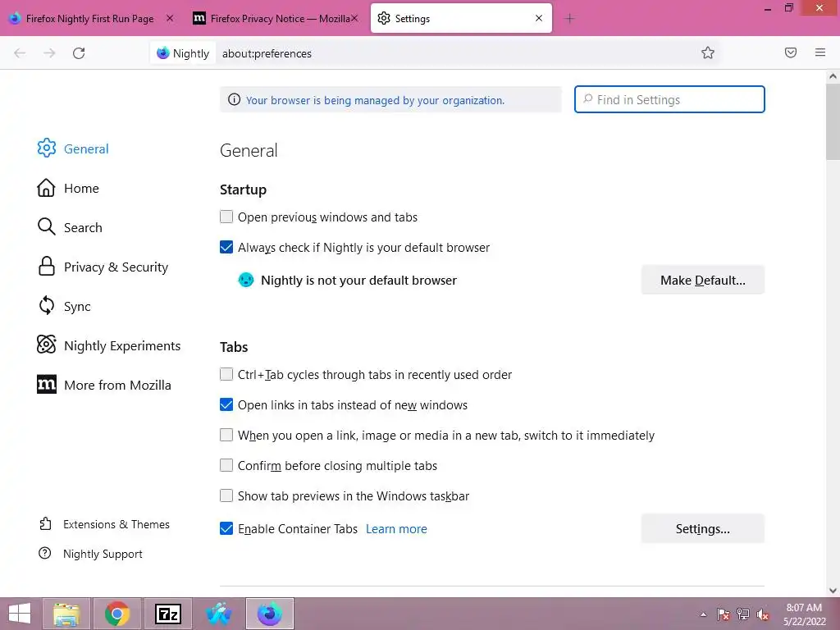Open the Sync settings category
This screenshot has width=840, height=630.
[77, 307]
